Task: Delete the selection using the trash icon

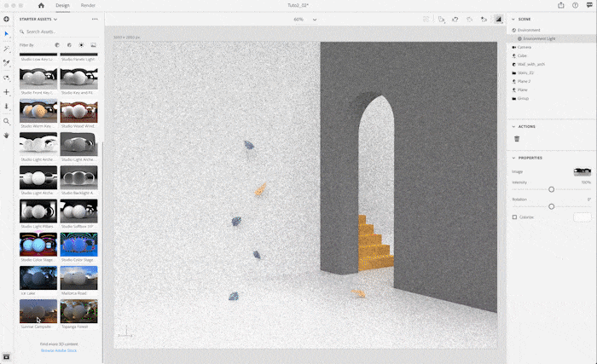Action: [517, 138]
